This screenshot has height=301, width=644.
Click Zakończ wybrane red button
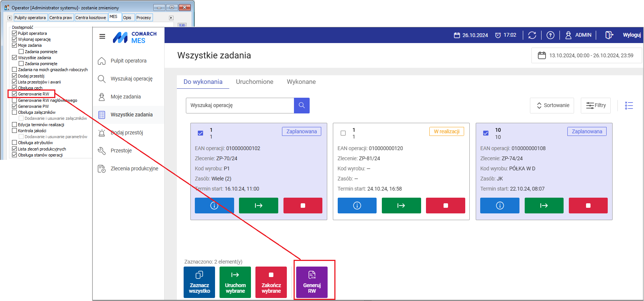tap(271, 282)
